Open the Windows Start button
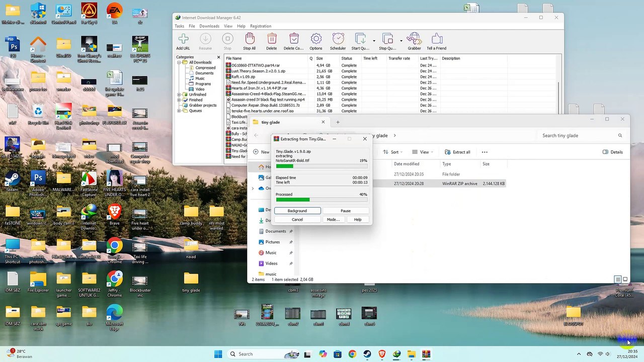 pyautogui.click(x=218, y=354)
